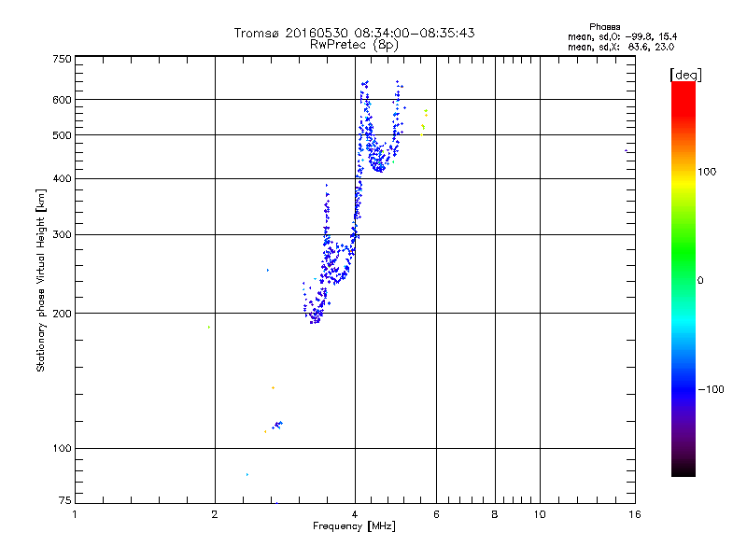Click the plot title 'Tromsø 20160530 08:34:00-08:35:43'

(354, 33)
